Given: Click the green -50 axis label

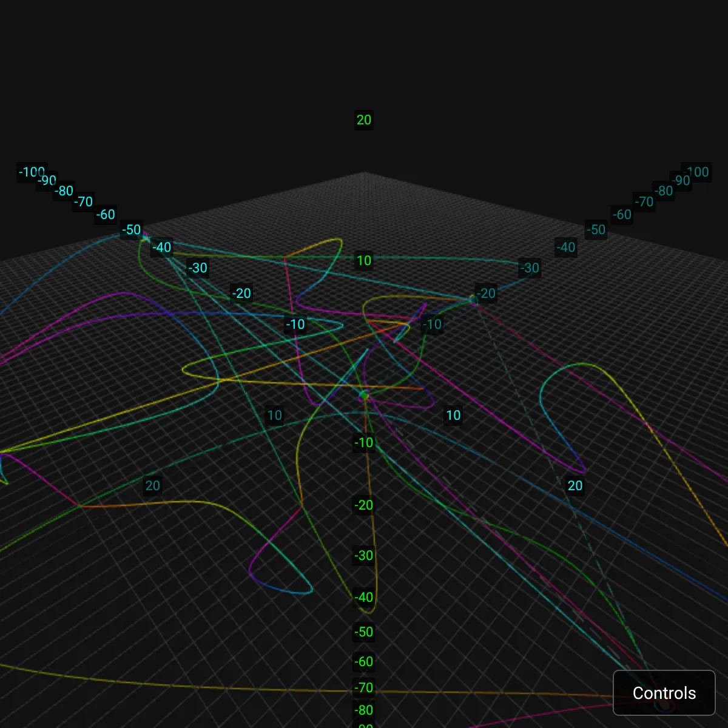Looking at the screenshot, I should coord(364,632).
